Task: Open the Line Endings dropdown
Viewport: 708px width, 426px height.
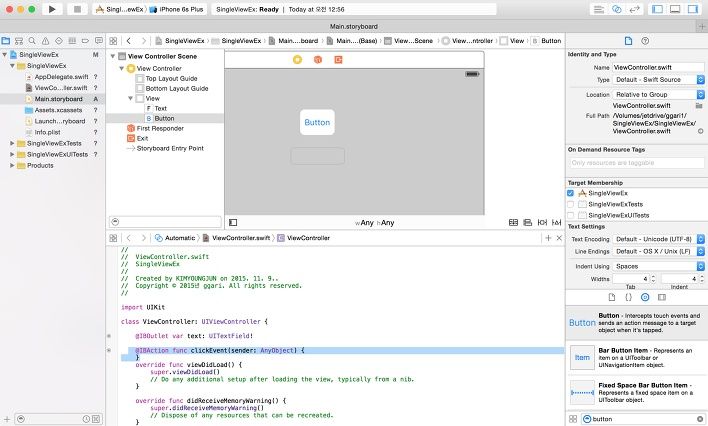Action: [658, 251]
